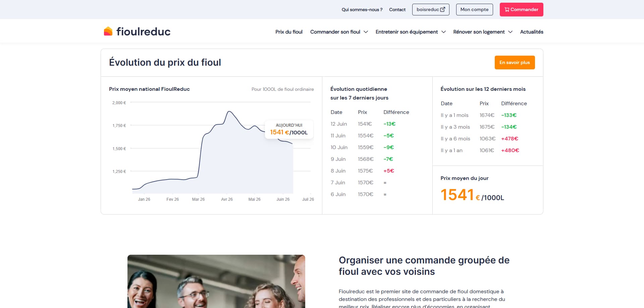Open Prix du fioul menu item

pos(289,32)
